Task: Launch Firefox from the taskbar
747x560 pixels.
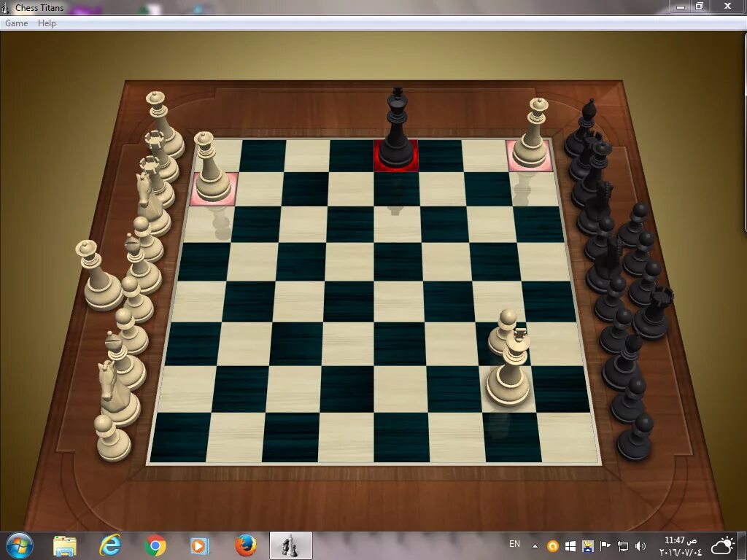Action: [x=245, y=545]
